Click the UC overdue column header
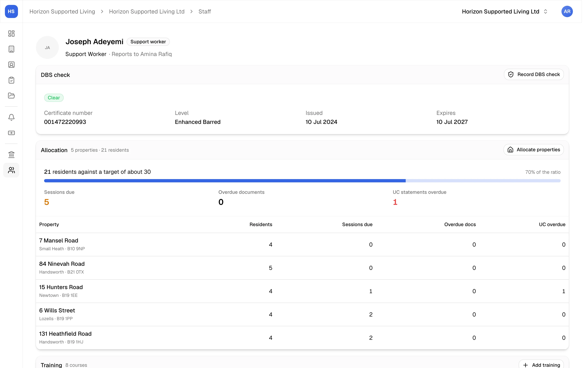 click(552, 224)
